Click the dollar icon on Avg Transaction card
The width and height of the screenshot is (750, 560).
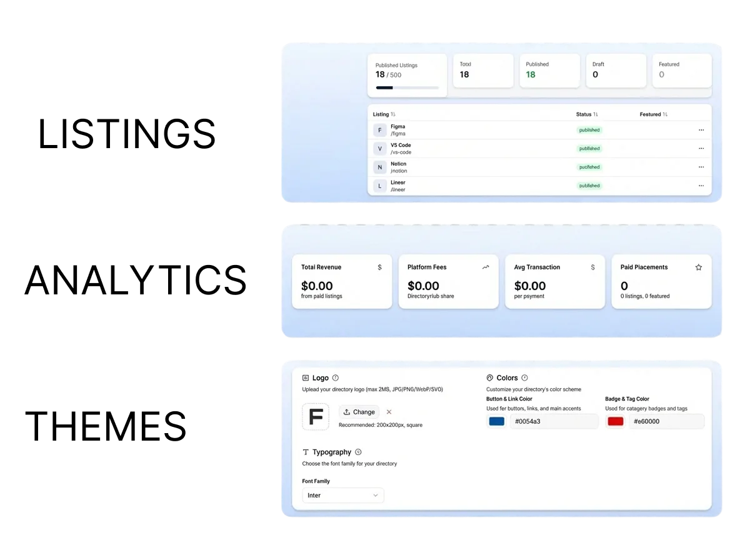592,267
